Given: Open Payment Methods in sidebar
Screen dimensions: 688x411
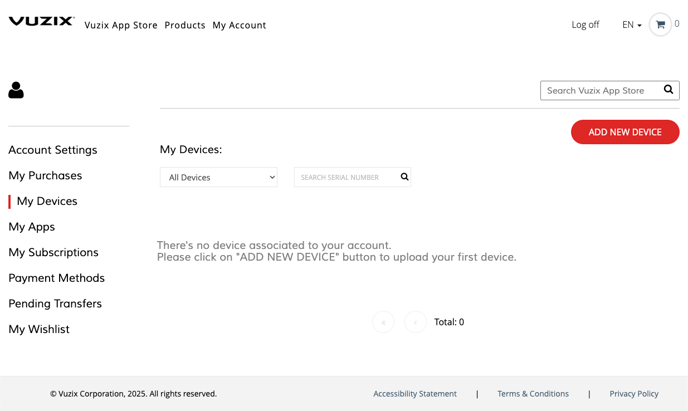Looking at the screenshot, I should [x=57, y=278].
